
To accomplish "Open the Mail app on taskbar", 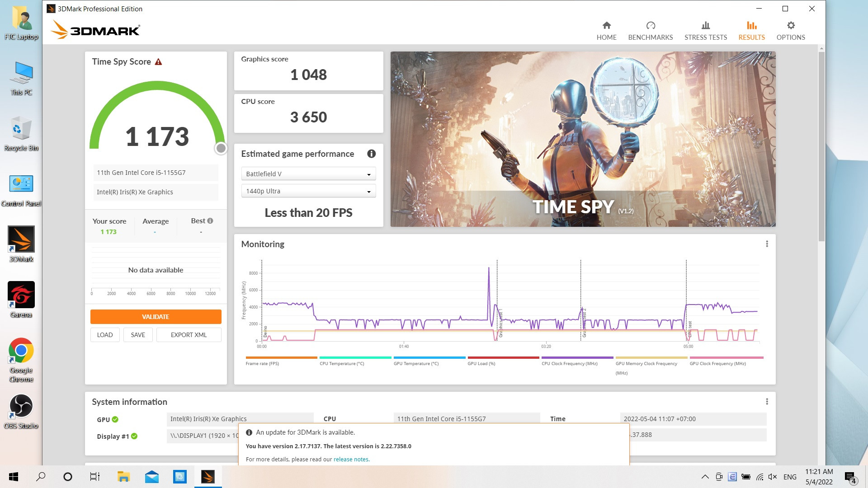I will click(152, 477).
